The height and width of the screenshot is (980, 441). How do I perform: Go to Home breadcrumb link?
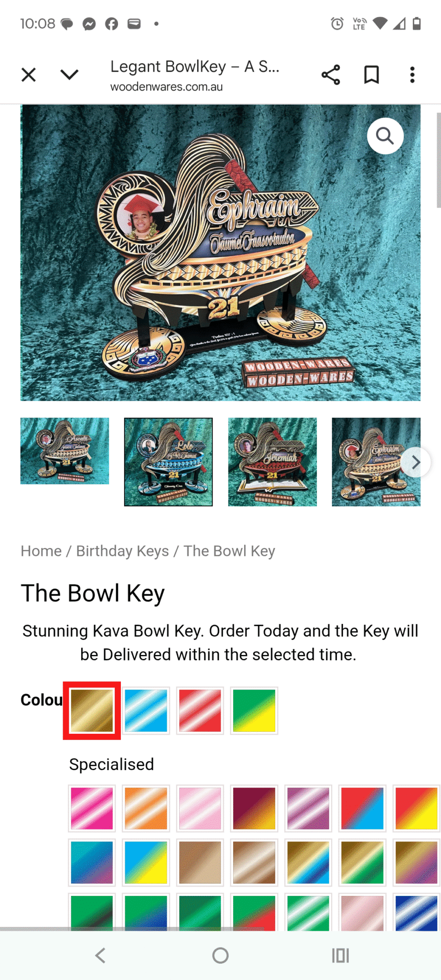click(x=41, y=551)
